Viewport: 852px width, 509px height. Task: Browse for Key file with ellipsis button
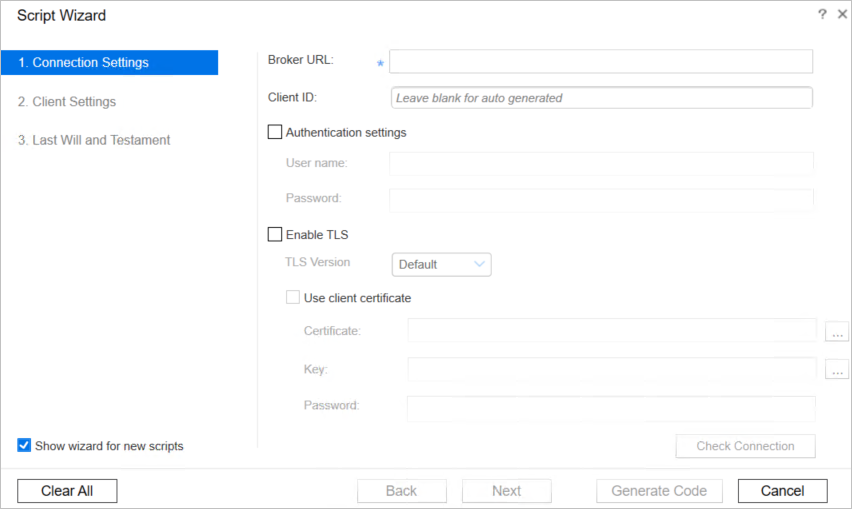pos(836,371)
